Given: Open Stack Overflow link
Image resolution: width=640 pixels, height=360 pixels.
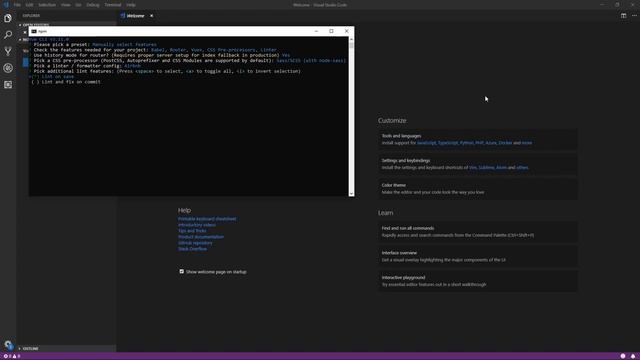Looking at the screenshot, I should (192, 249).
